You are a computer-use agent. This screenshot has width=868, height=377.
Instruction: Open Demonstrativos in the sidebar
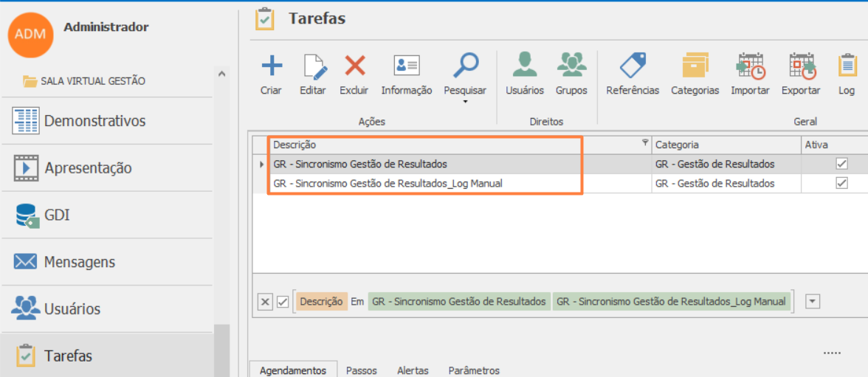coord(94,121)
